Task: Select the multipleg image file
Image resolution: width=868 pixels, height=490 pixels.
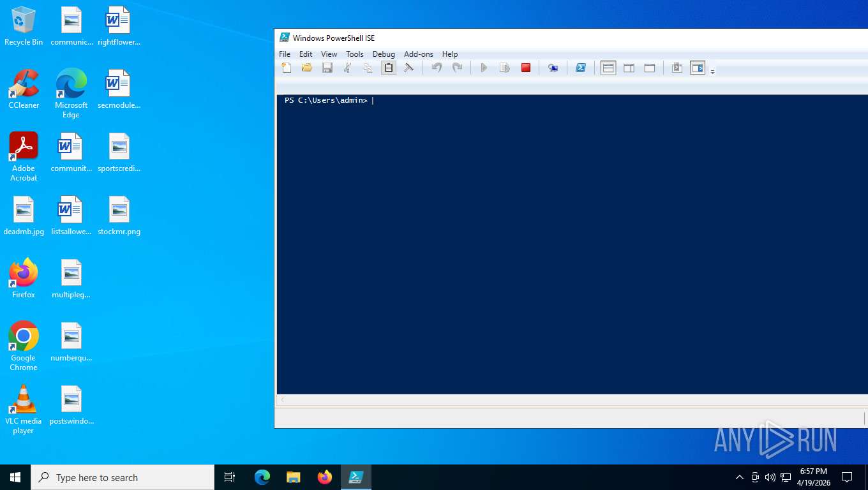Action: click(x=71, y=279)
